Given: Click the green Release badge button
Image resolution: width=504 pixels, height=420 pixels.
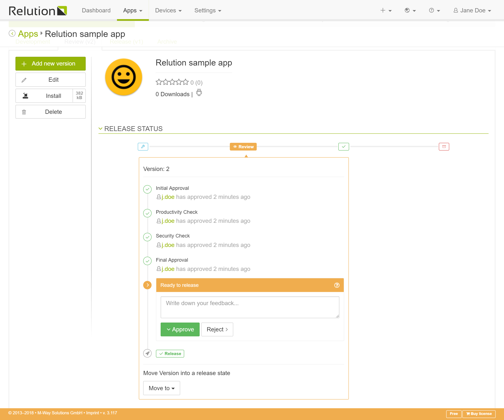Looking at the screenshot, I should [x=170, y=353].
